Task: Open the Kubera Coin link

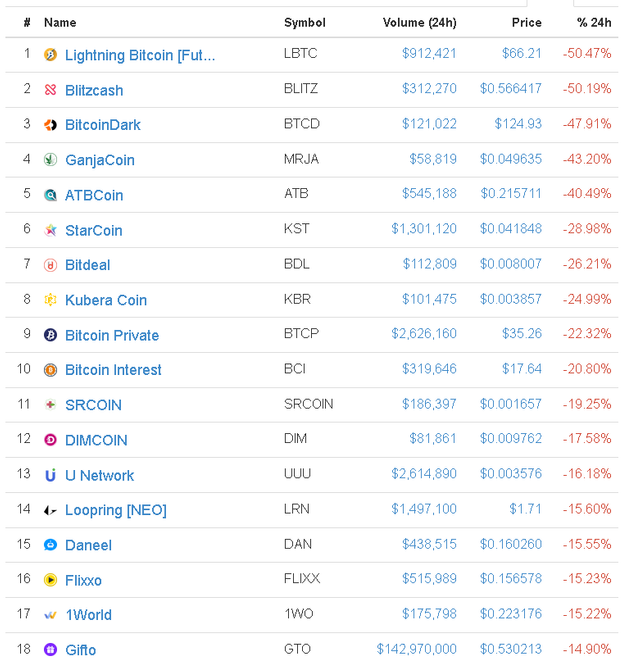Action: [x=106, y=300]
